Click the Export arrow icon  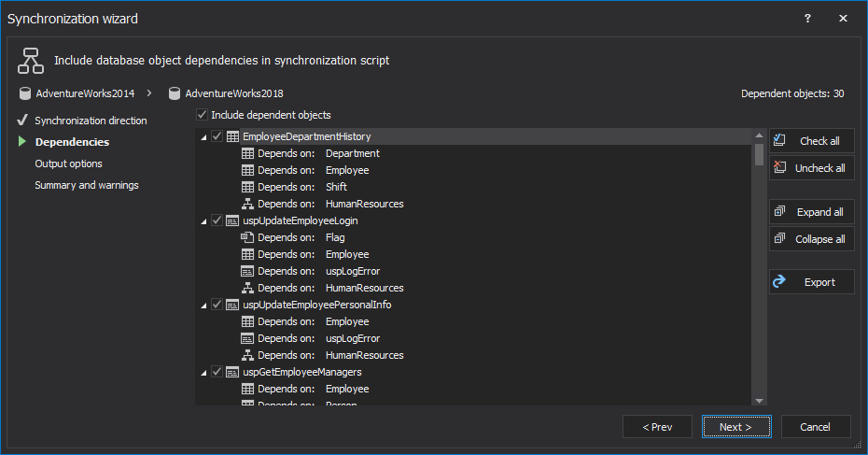point(780,282)
